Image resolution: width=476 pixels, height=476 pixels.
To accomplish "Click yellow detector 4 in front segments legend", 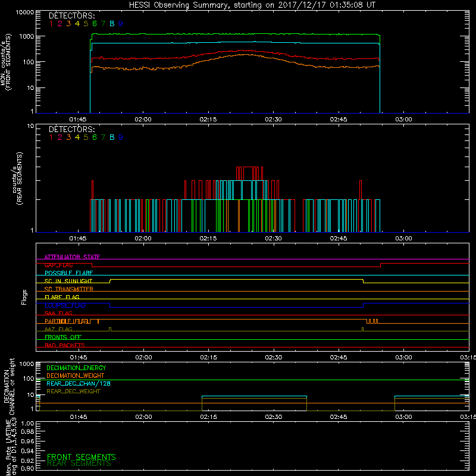I will point(77,24).
